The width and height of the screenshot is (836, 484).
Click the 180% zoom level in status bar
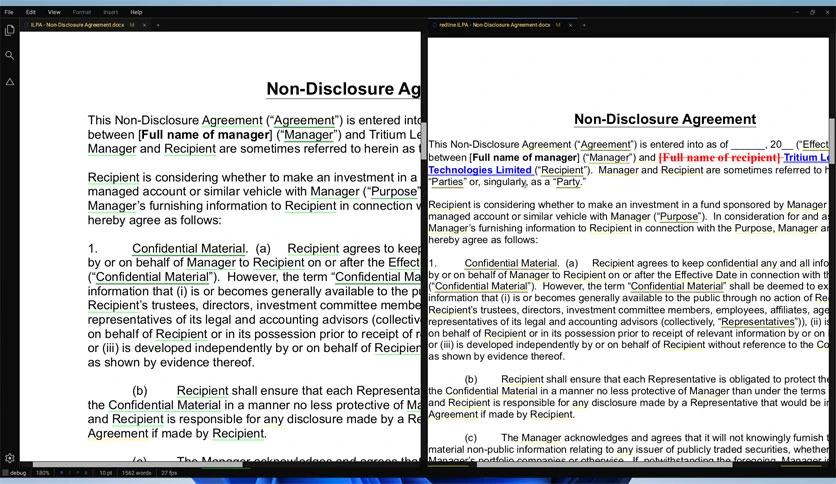click(43, 473)
